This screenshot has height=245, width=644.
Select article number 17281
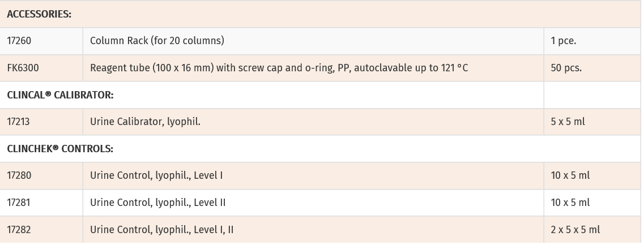click(19, 203)
